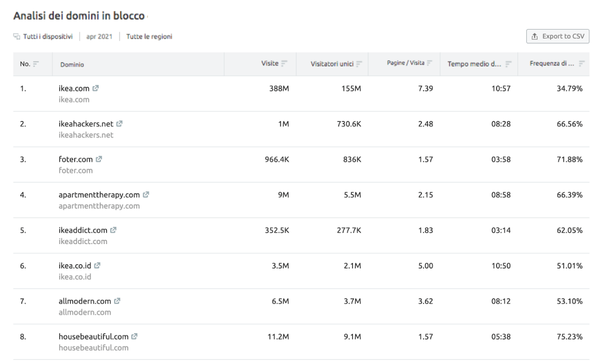Select the 9.1M unique visitors value

352,337
